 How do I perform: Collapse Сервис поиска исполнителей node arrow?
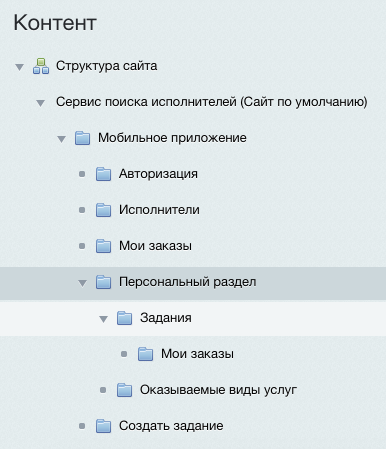coord(40,103)
